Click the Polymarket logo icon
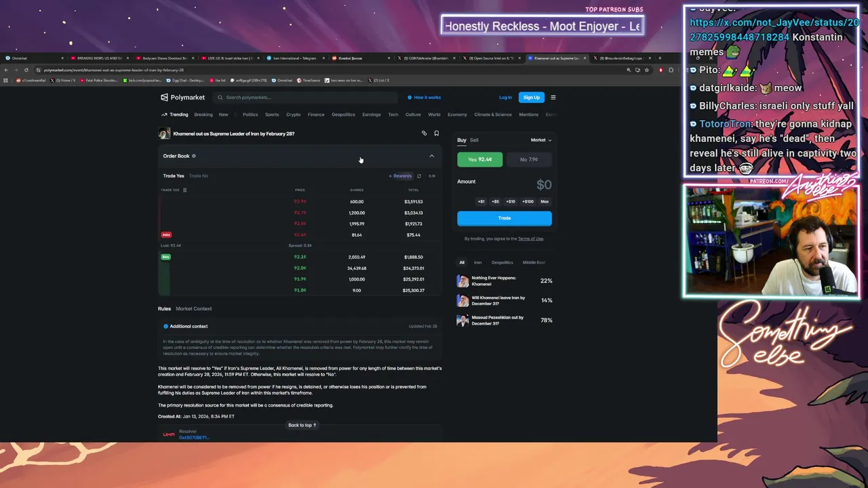 click(x=164, y=98)
